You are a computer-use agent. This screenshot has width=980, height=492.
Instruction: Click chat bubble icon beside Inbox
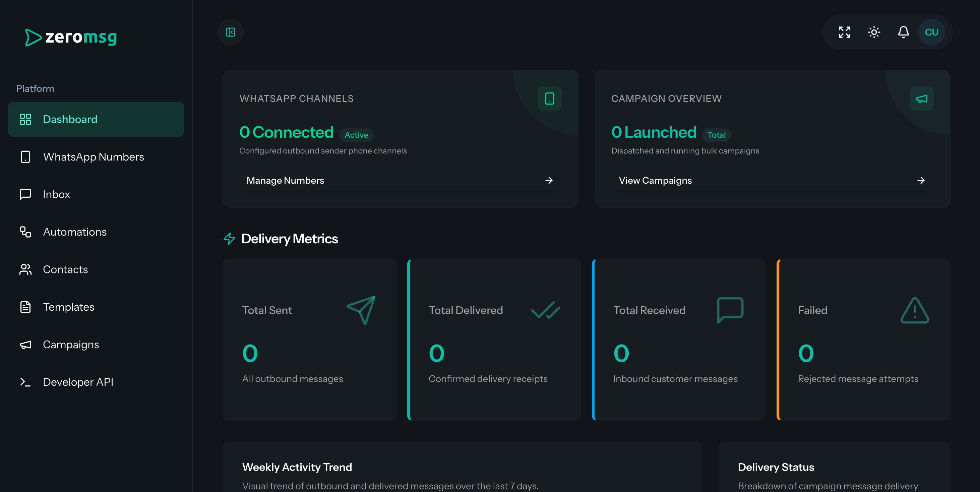pos(25,194)
